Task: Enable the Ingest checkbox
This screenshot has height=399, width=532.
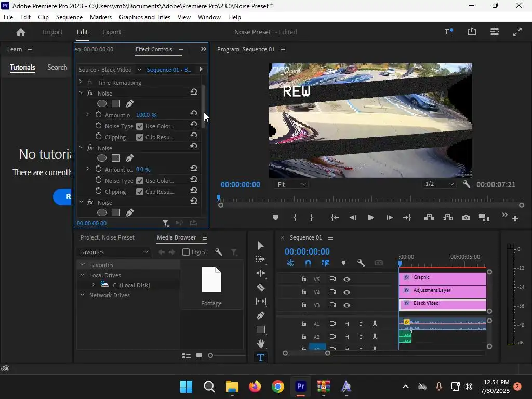Action: 186,252
